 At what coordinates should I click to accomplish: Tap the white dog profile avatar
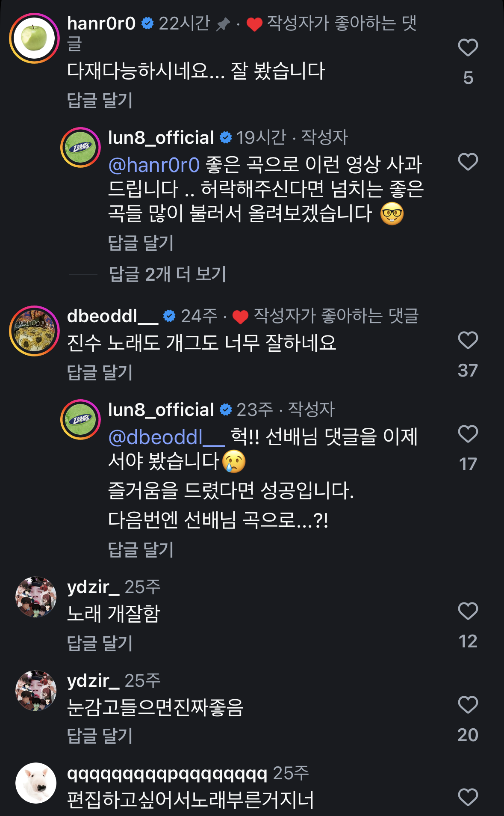click(x=36, y=783)
